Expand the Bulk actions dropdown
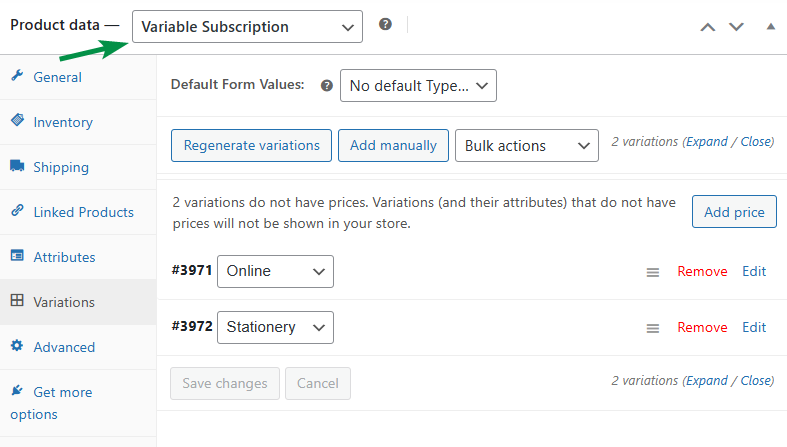The width and height of the screenshot is (787, 447). pyautogui.click(x=526, y=146)
